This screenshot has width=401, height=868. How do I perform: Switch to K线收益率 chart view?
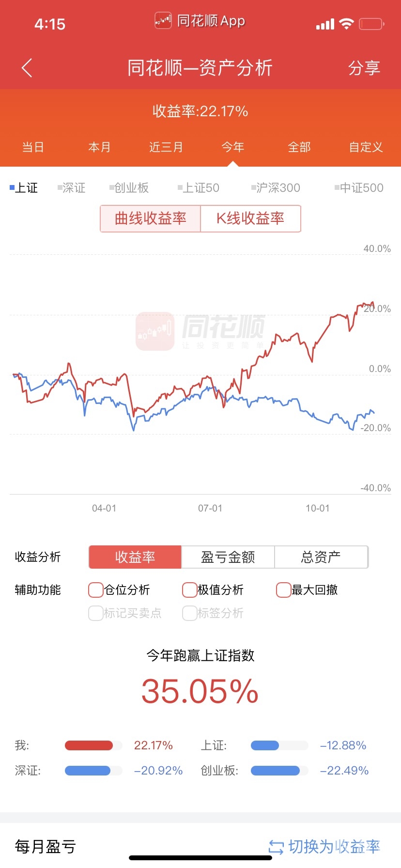pos(250,218)
